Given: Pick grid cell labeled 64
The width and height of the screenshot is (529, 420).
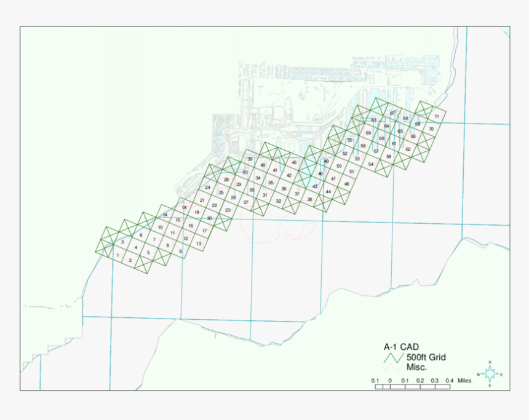Looking at the screenshot, I should tap(387, 126).
